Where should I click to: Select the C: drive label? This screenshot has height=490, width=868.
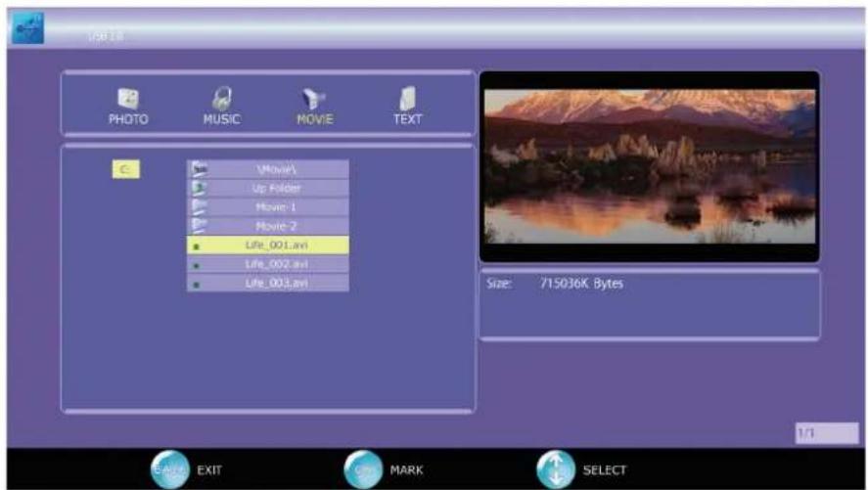coord(125,169)
